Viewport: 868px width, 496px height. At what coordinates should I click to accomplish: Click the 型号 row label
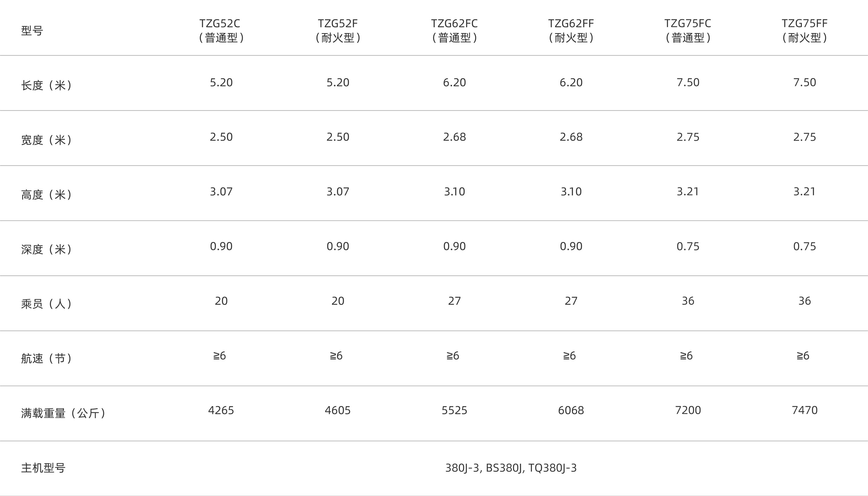pyautogui.click(x=32, y=31)
